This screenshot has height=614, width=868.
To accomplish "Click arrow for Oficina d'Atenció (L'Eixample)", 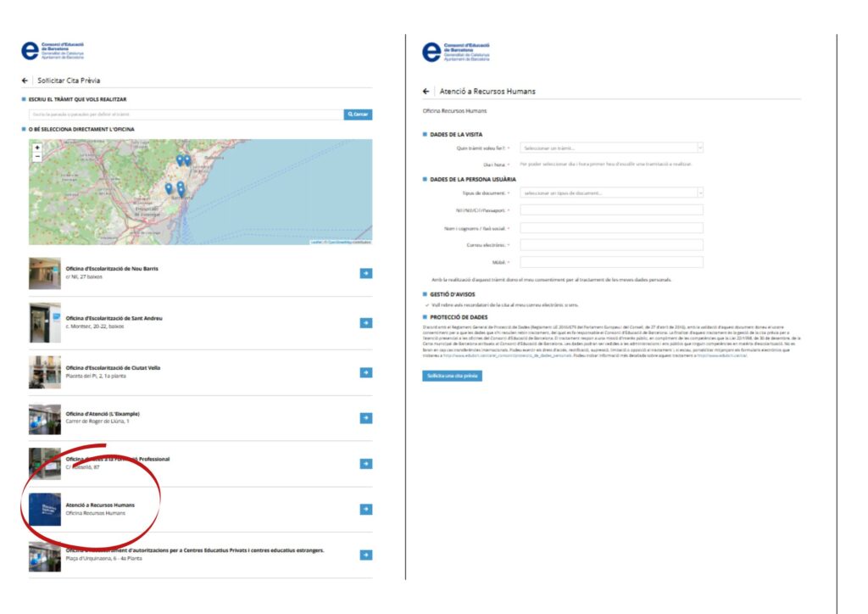I will pos(365,418).
